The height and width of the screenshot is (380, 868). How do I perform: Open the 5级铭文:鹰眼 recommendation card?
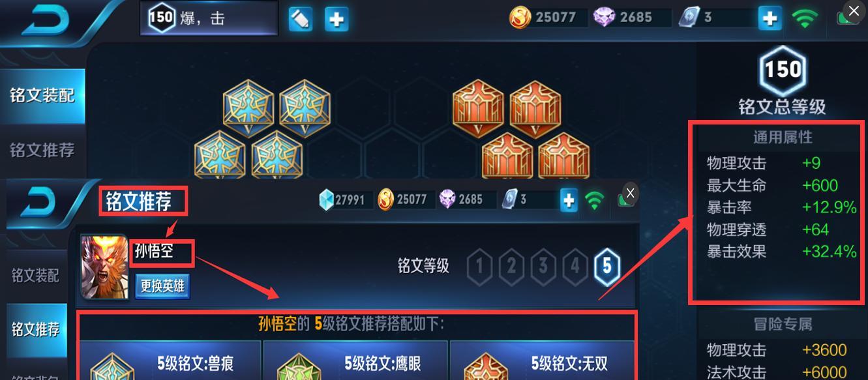[356, 360]
